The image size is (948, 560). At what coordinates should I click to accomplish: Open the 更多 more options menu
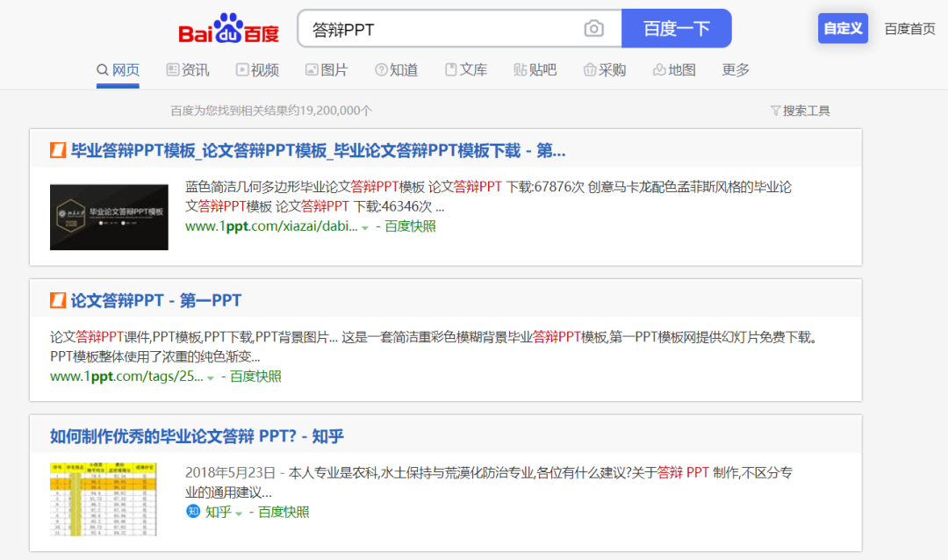(736, 69)
